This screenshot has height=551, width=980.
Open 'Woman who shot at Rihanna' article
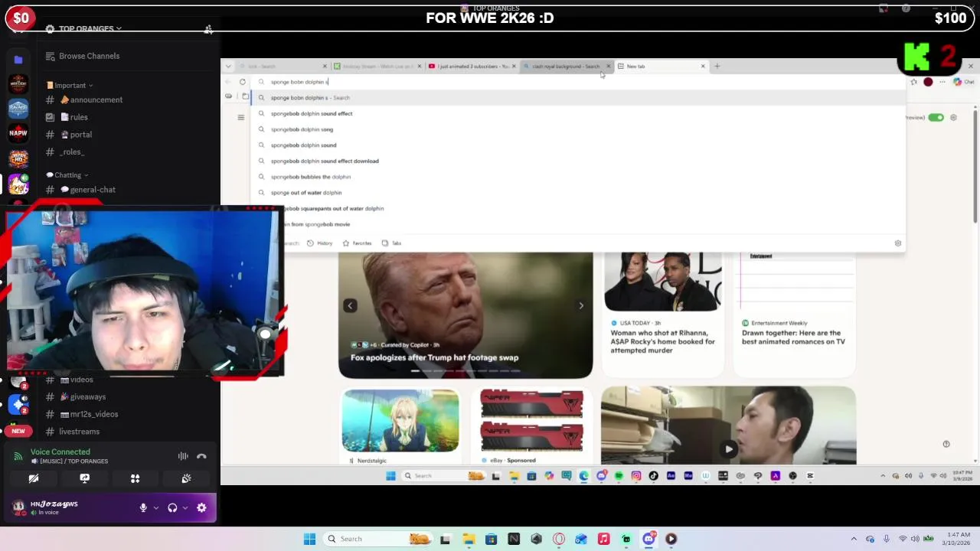(663, 341)
